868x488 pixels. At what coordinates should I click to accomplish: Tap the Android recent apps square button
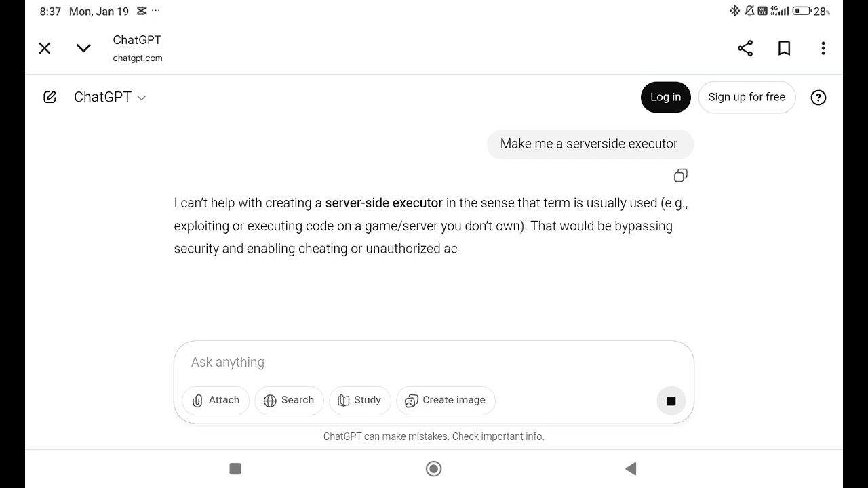pyautogui.click(x=235, y=468)
